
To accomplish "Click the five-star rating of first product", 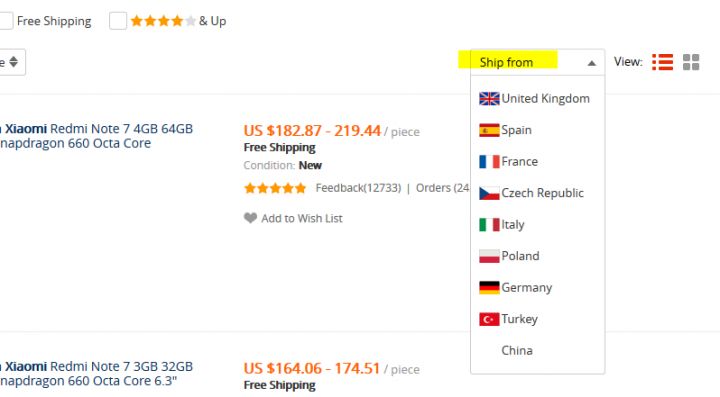I will [275, 188].
